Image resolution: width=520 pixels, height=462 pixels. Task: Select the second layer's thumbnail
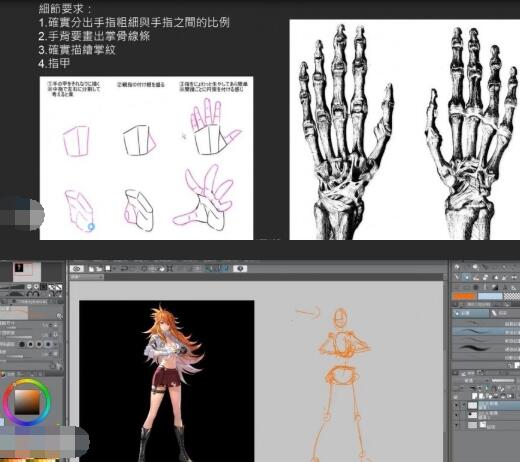[473, 415]
